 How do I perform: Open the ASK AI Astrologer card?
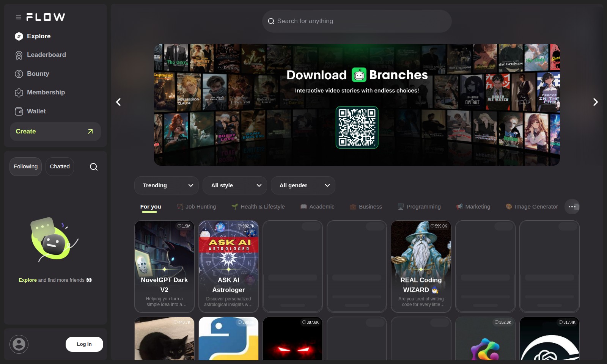pyautogui.click(x=228, y=267)
